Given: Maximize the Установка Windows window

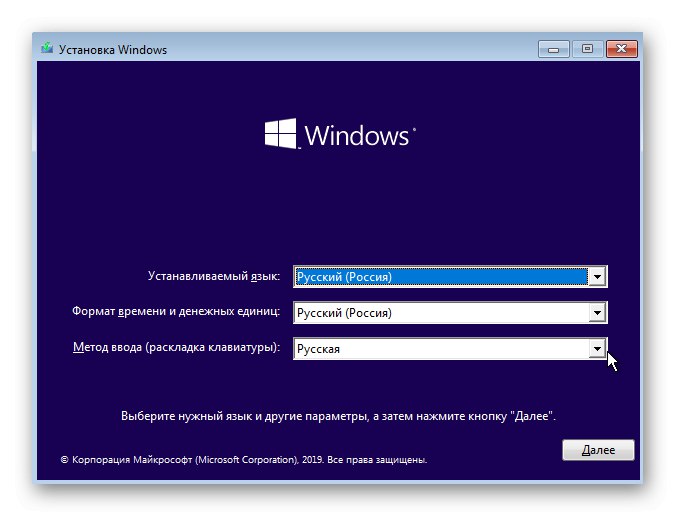Looking at the screenshot, I should tap(587, 49).
